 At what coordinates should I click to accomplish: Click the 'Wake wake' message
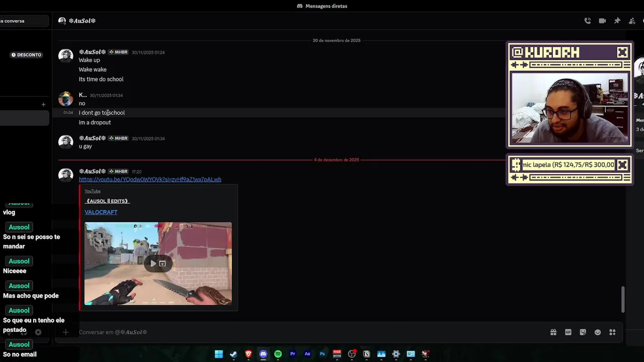click(x=93, y=70)
